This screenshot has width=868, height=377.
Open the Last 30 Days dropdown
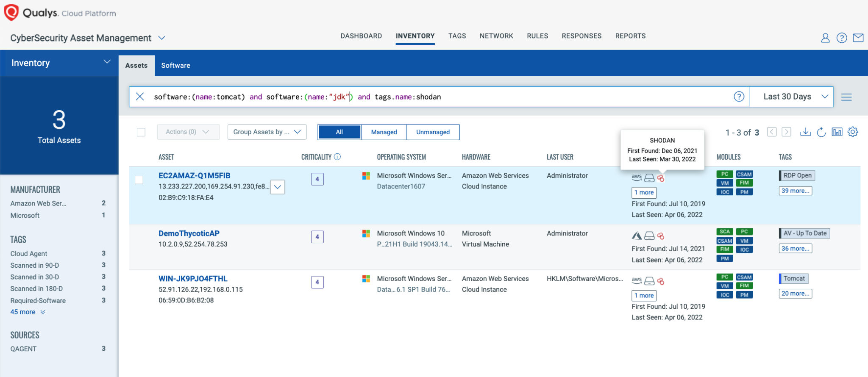(791, 97)
